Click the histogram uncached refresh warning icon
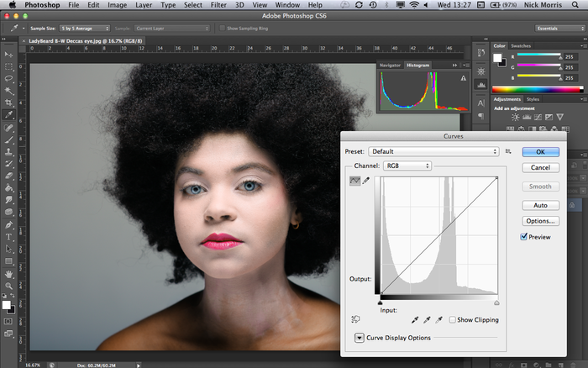 (x=463, y=76)
